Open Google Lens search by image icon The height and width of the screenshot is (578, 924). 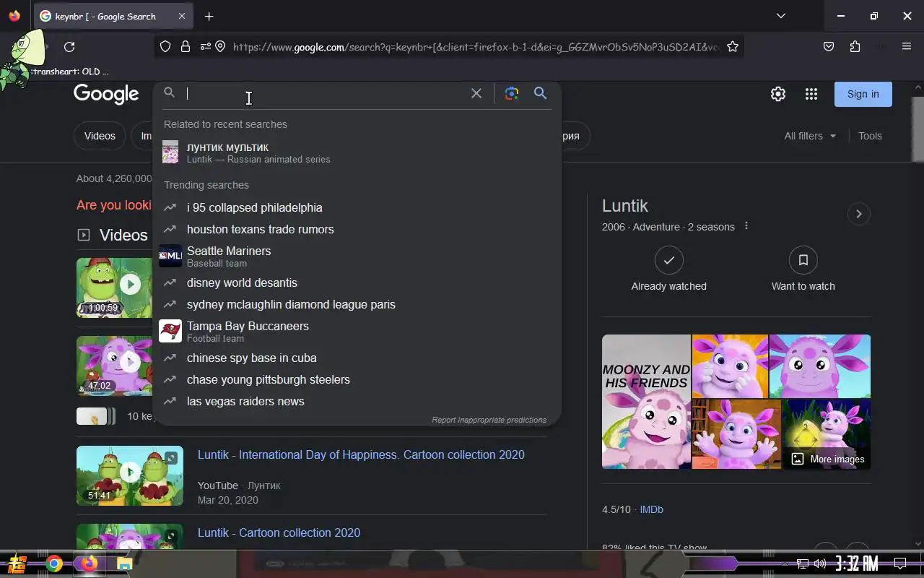(x=512, y=93)
